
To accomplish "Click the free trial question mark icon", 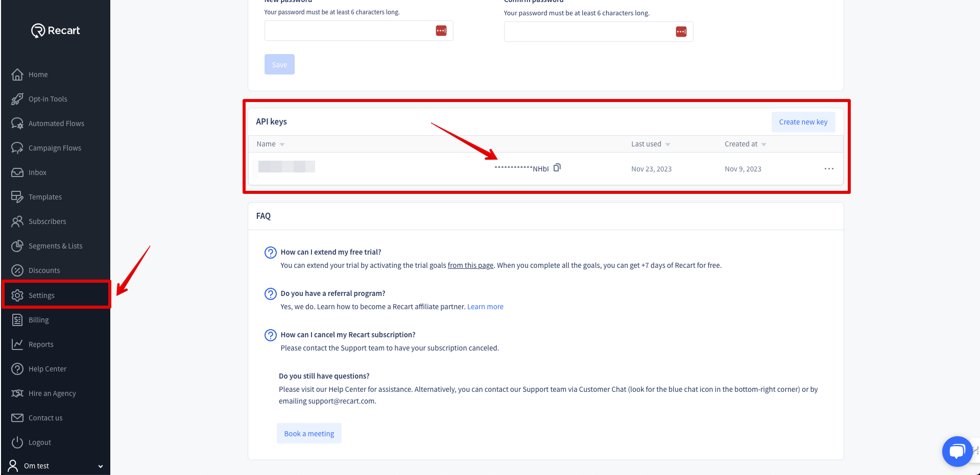I will [x=271, y=253].
